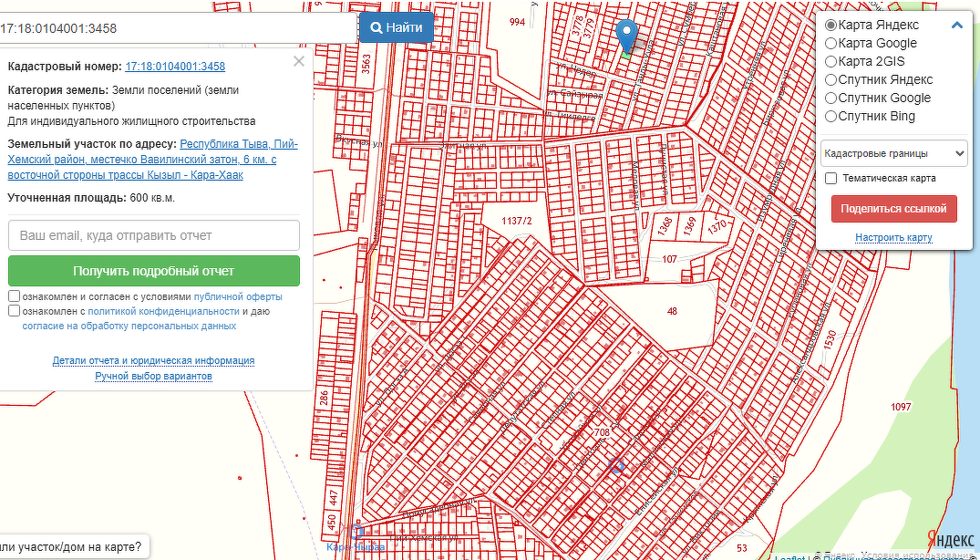Viewport: 980px width, 560px height.
Task: Select Спутник Bing satellite layer
Action: click(830, 117)
